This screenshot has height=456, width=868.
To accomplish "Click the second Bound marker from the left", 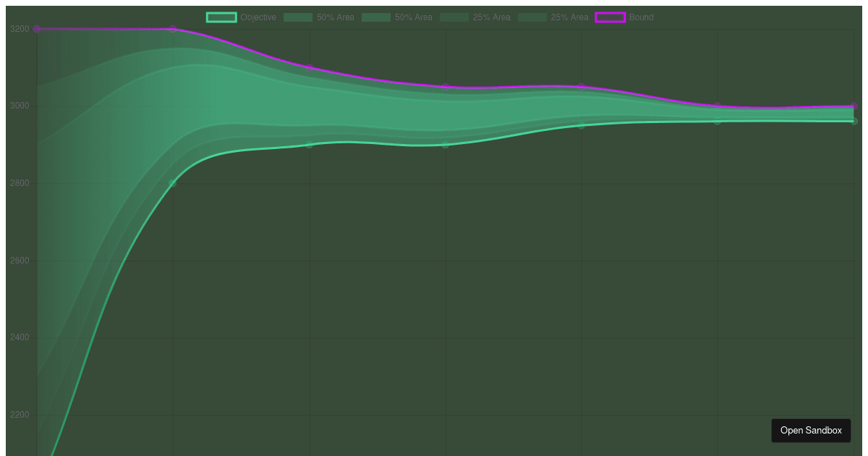I will click(x=171, y=29).
